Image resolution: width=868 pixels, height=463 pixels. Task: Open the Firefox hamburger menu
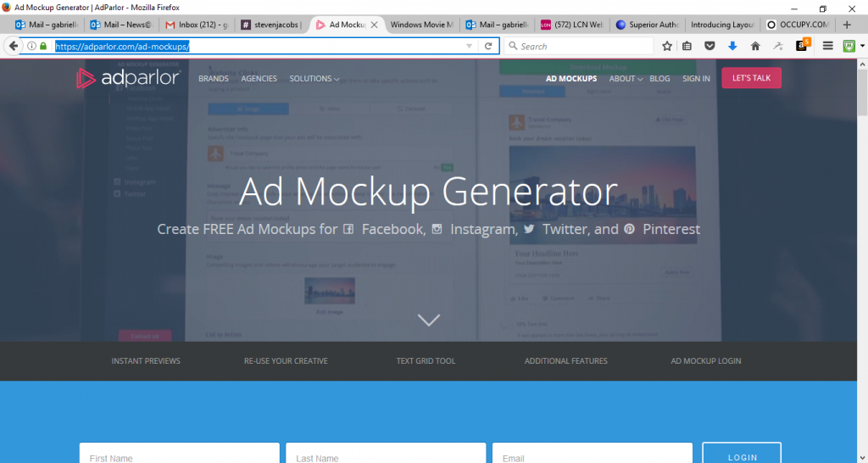click(x=828, y=46)
